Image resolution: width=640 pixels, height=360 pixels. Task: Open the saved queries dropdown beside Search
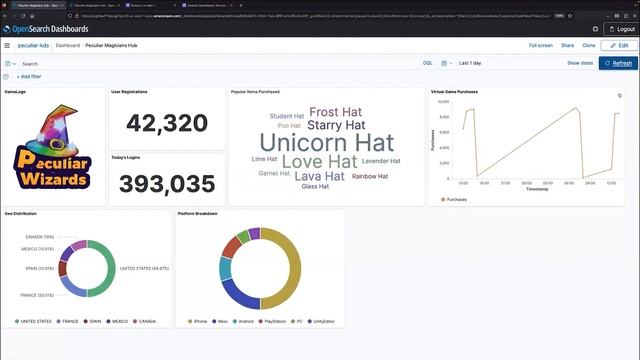click(x=11, y=64)
